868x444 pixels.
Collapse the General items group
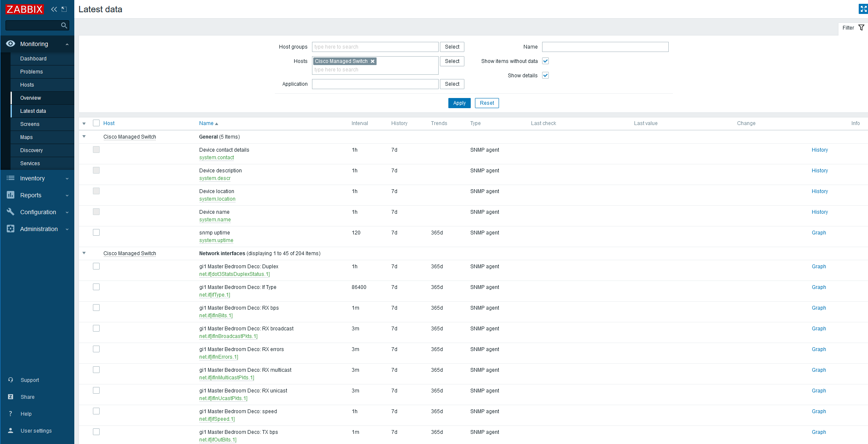tap(84, 136)
